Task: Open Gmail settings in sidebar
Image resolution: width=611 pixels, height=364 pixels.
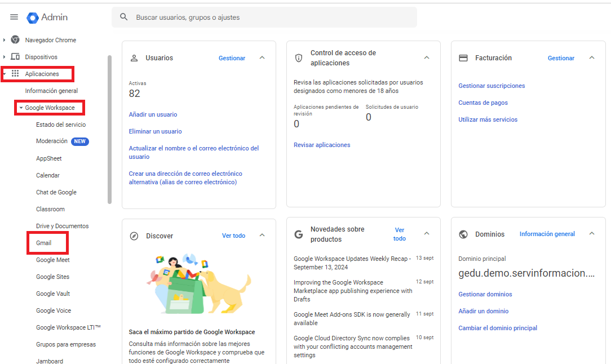Action: click(x=43, y=243)
